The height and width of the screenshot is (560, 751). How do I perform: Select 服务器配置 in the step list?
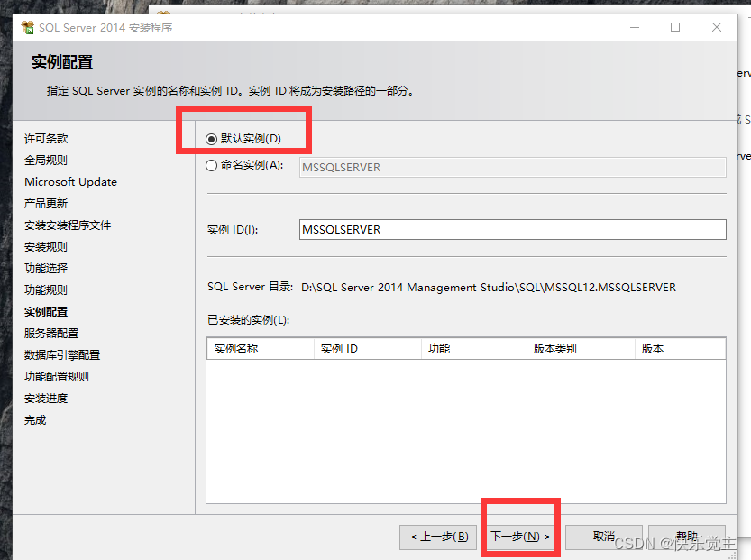[51, 334]
